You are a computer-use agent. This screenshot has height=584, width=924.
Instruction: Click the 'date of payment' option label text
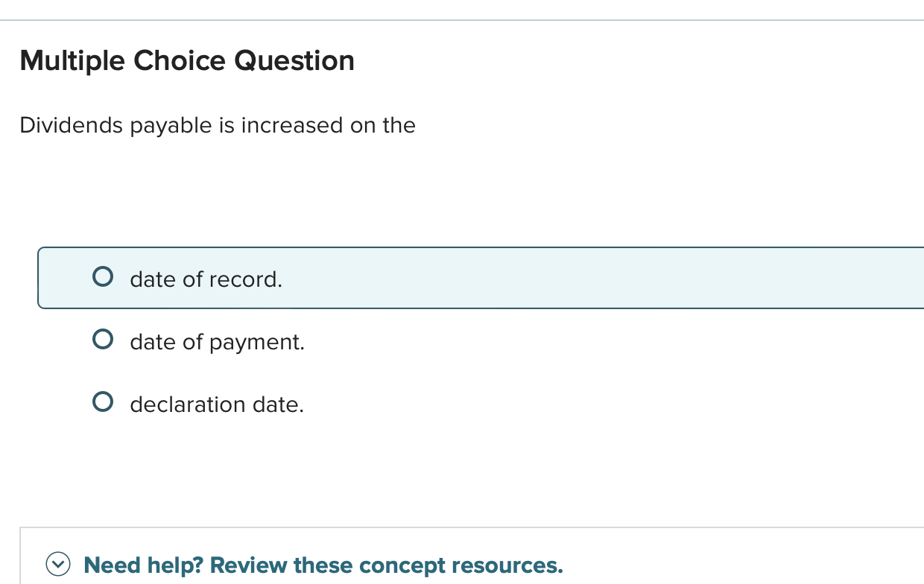tap(217, 342)
